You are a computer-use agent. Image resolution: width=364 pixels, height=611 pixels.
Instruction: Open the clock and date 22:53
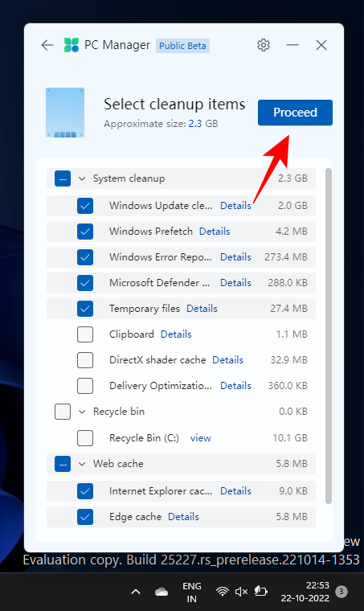[x=305, y=592]
